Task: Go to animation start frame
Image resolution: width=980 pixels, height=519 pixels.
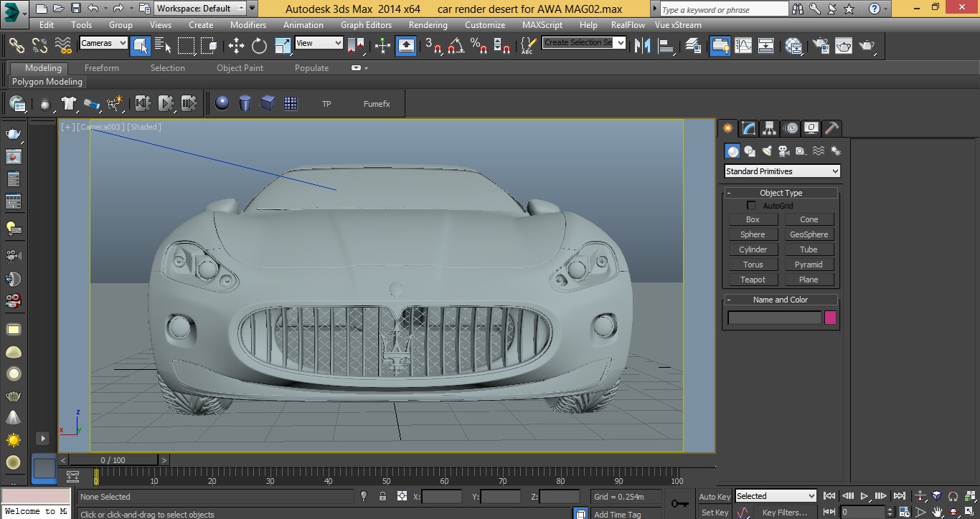Action: point(829,496)
